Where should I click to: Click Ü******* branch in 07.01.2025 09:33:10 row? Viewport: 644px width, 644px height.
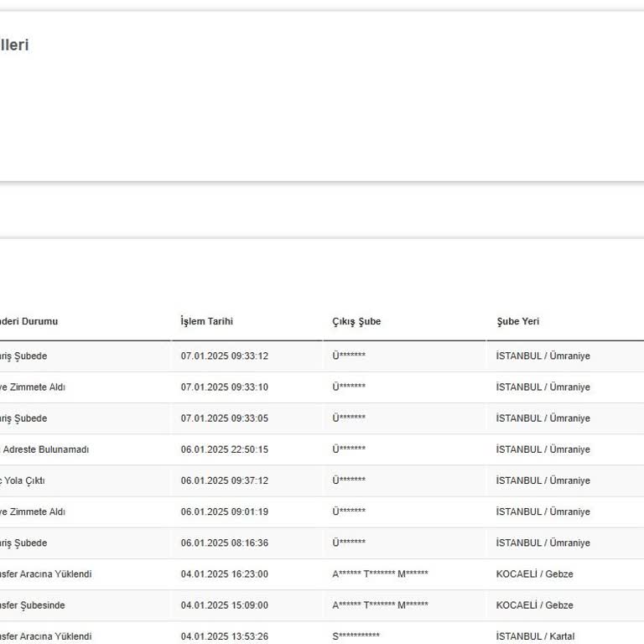349,387
